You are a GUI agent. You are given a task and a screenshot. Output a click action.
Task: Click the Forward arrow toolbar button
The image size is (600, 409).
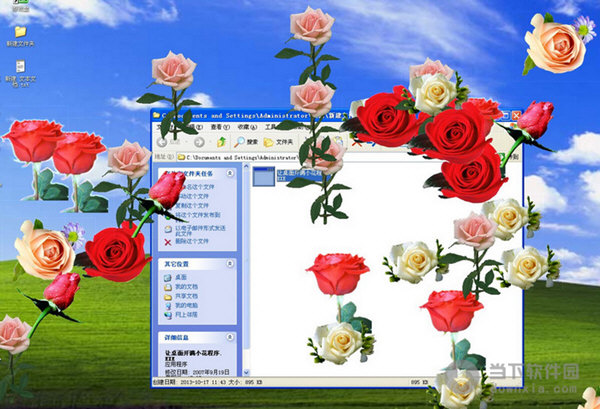pos(199,142)
